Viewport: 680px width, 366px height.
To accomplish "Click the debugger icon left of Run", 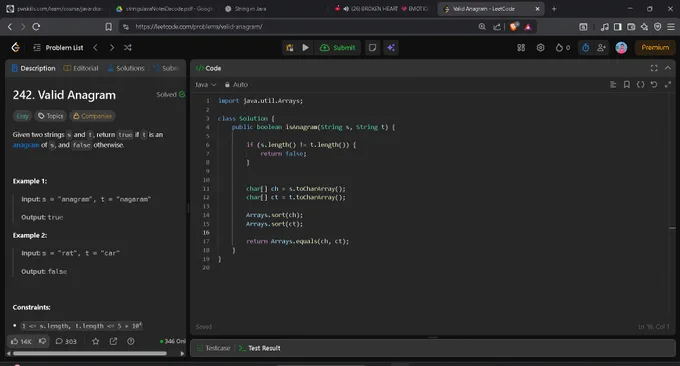I will tap(289, 48).
